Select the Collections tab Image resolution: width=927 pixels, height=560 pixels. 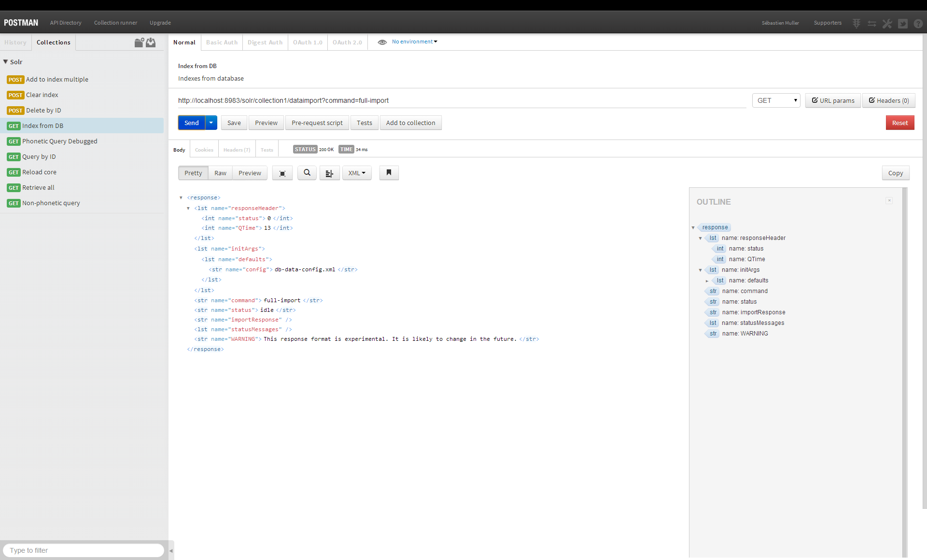54,42
